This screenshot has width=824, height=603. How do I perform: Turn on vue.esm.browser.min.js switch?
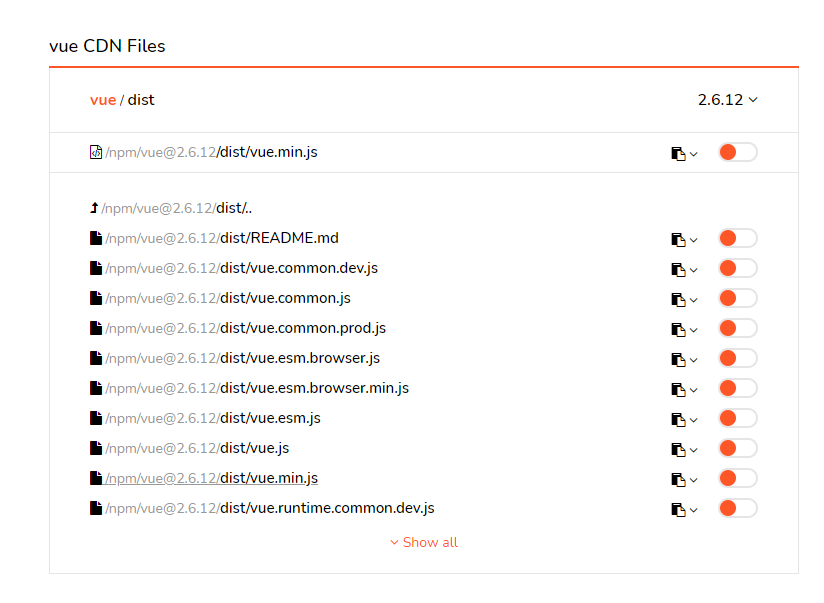737,388
